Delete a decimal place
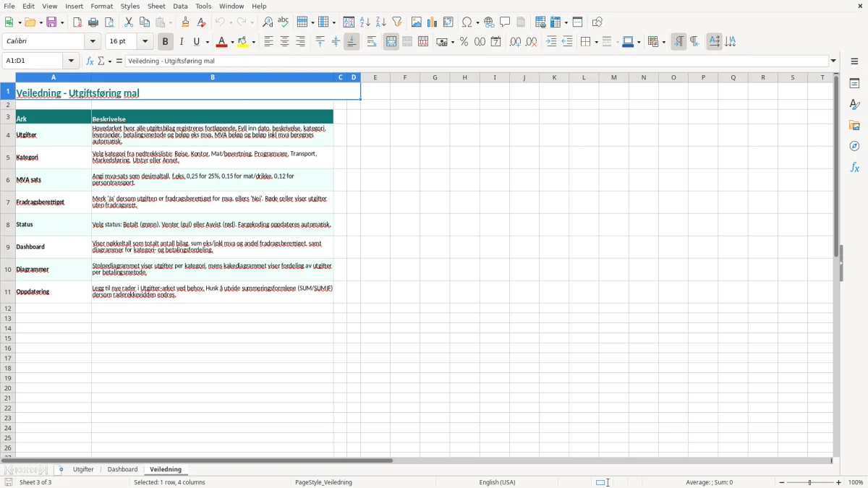This screenshot has width=868, height=488. [x=532, y=42]
